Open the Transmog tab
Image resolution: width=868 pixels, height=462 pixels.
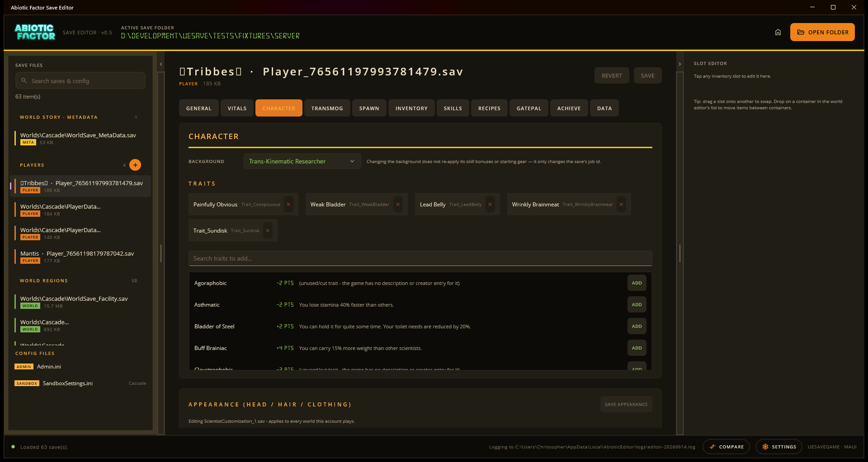pyautogui.click(x=327, y=108)
